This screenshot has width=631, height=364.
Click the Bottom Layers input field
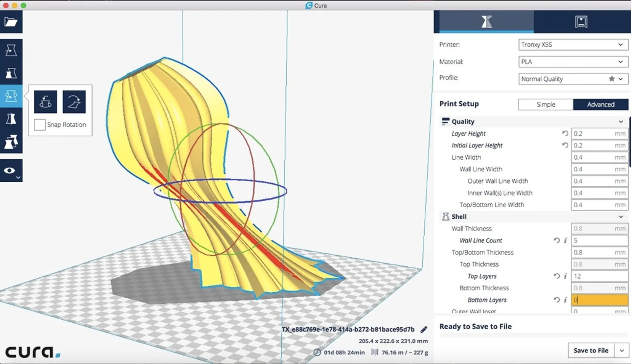pyautogui.click(x=600, y=300)
